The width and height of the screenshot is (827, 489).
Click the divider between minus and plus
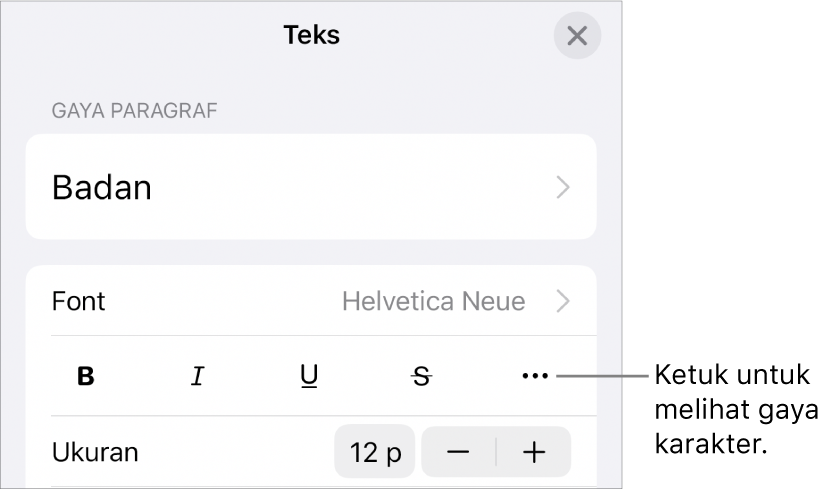click(x=496, y=452)
